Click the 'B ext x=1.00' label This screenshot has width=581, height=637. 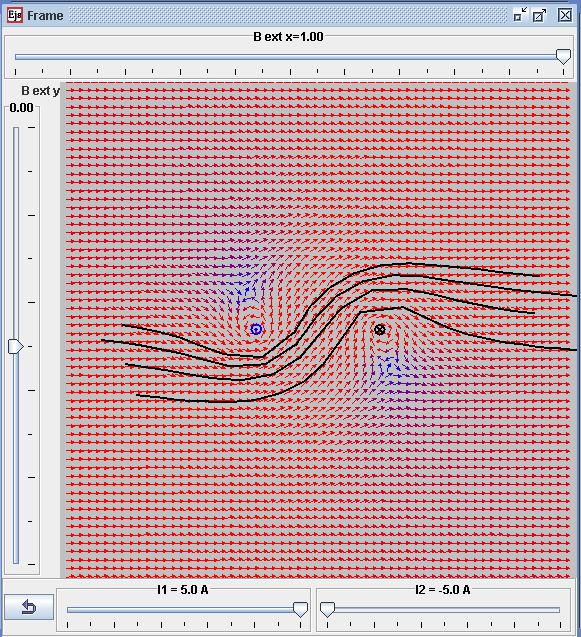click(x=288, y=37)
